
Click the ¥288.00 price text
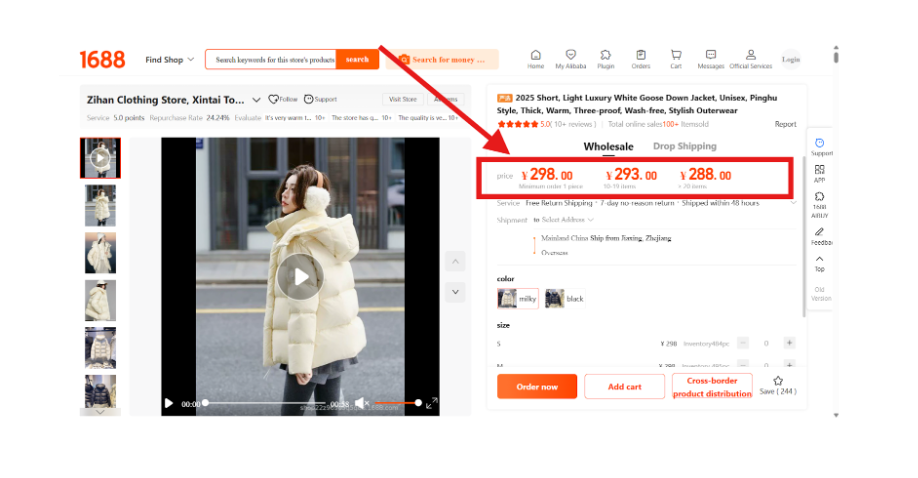coord(705,175)
